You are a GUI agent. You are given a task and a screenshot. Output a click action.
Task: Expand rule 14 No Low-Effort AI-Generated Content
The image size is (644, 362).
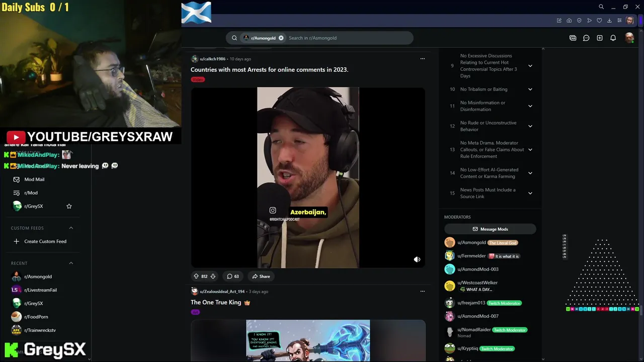[530, 173]
